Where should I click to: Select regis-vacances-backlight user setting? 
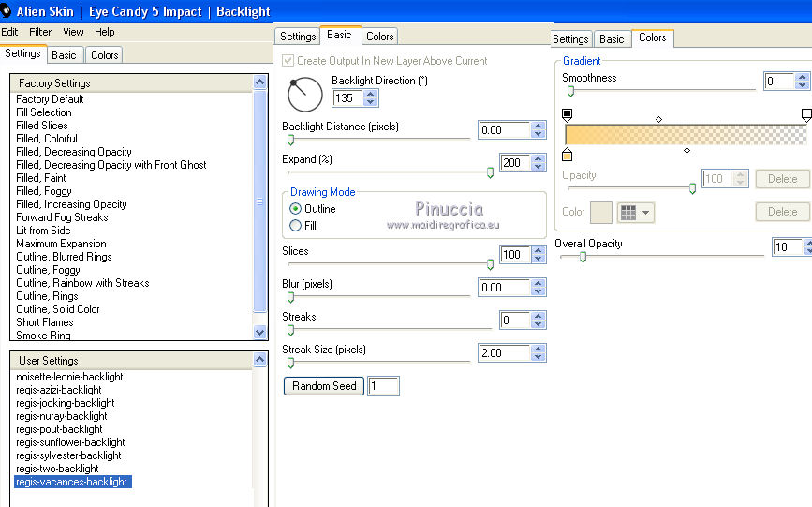[71, 482]
